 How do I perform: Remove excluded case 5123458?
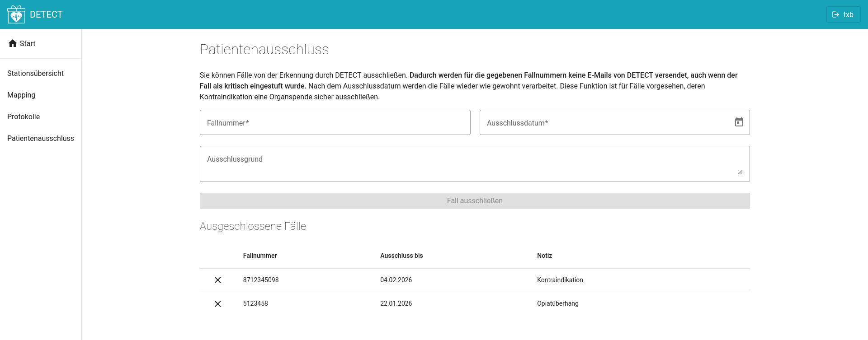pyautogui.click(x=217, y=304)
